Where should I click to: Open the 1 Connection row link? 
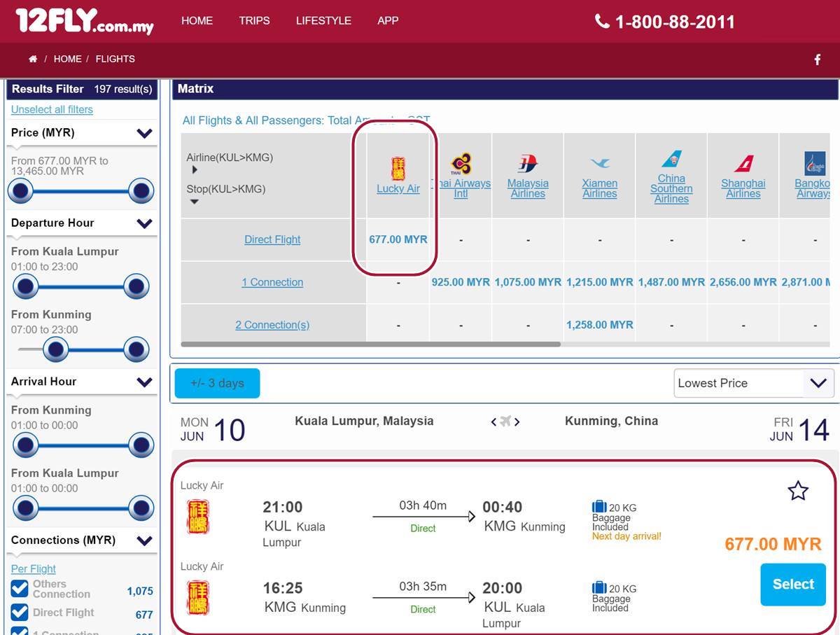(272, 282)
